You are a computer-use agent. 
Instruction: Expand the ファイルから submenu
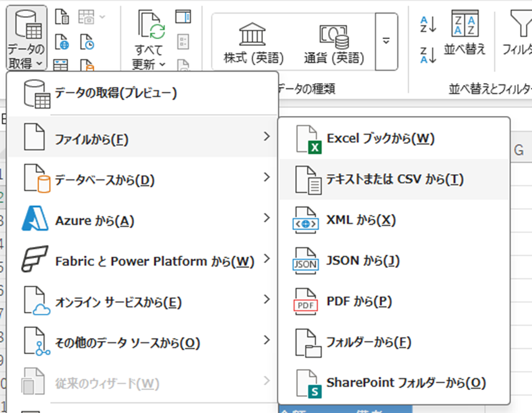[x=143, y=136]
